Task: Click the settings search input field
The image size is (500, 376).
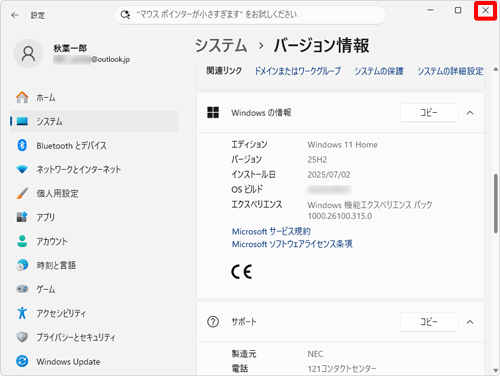Action: click(250, 15)
